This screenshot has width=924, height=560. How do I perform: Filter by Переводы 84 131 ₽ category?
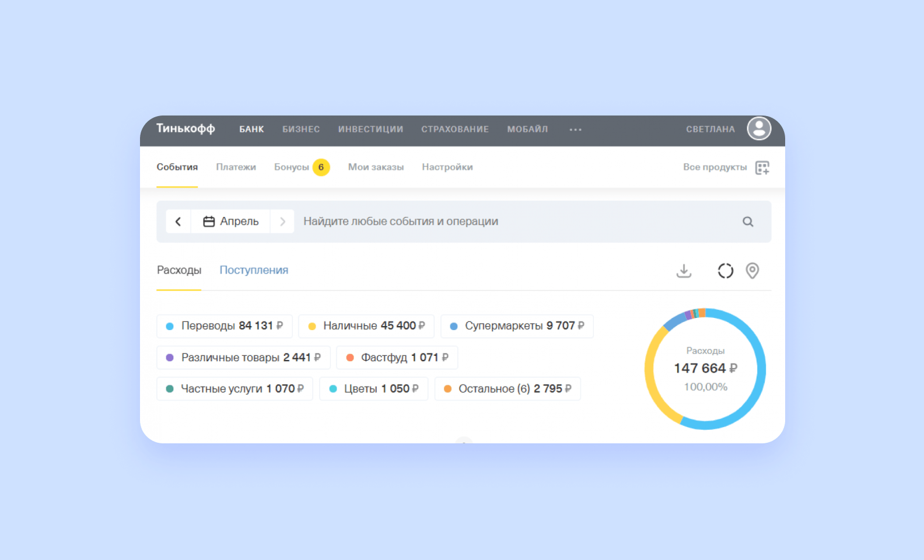coord(225,326)
